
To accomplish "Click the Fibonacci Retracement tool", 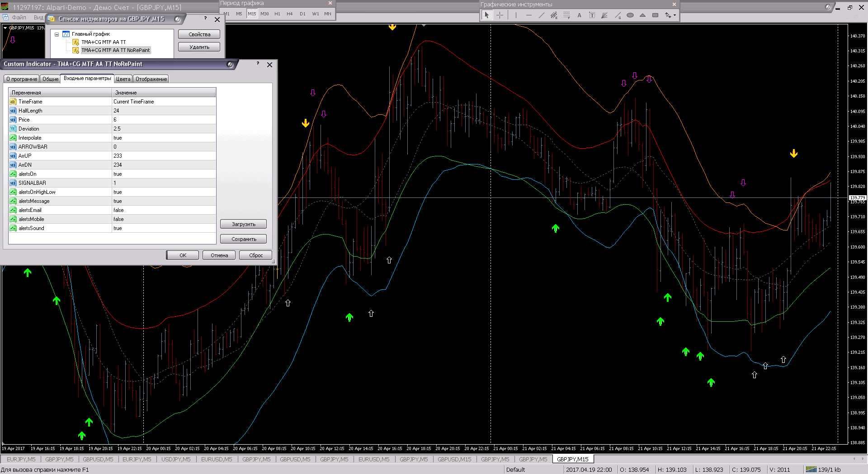I will [566, 15].
